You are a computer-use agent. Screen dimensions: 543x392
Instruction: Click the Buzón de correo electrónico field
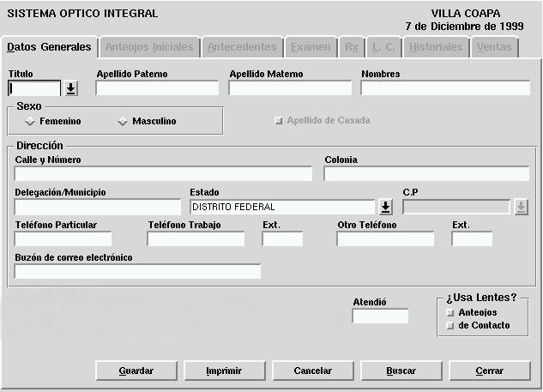pos(137,272)
